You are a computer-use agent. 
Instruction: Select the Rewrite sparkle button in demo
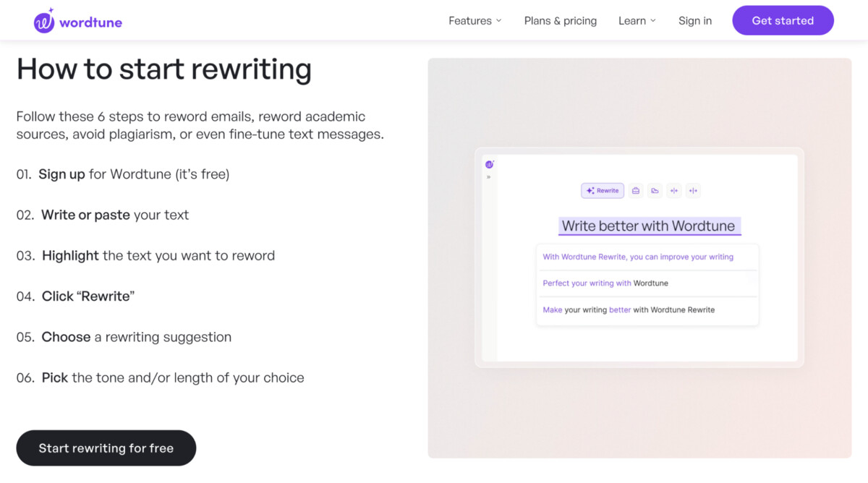pos(603,191)
